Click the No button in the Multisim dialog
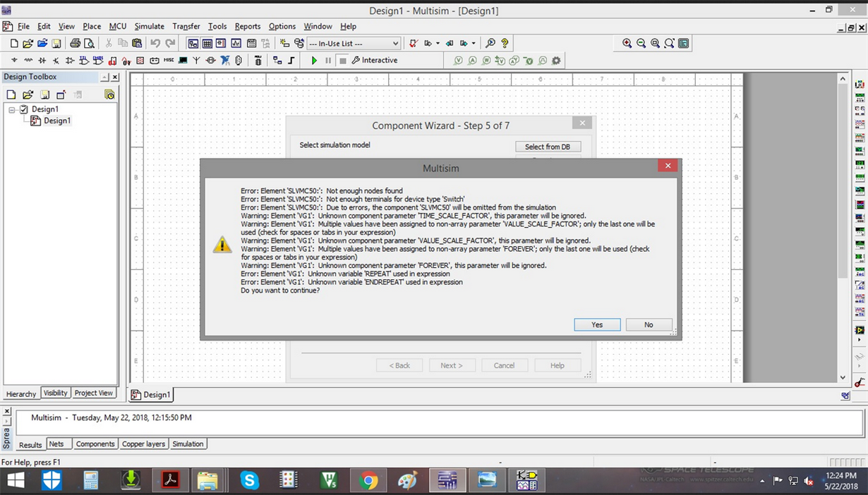The width and height of the screenshot is (868, 495). (x=649, y=324)
